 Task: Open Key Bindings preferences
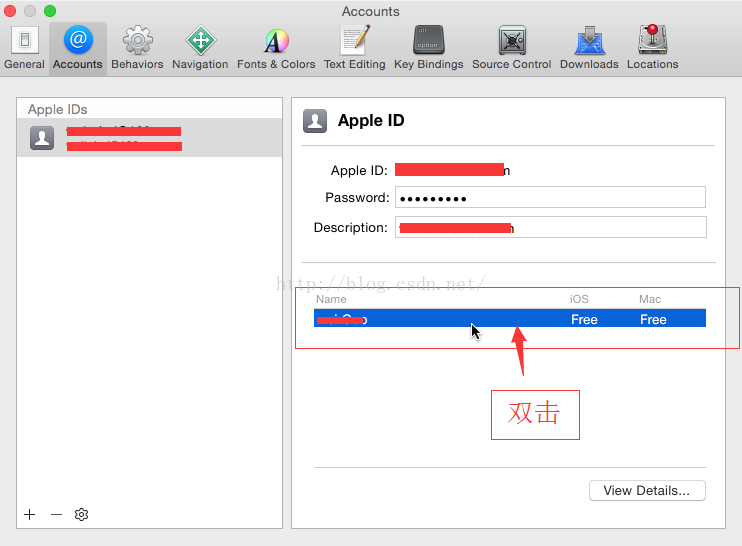pos(429,48)
